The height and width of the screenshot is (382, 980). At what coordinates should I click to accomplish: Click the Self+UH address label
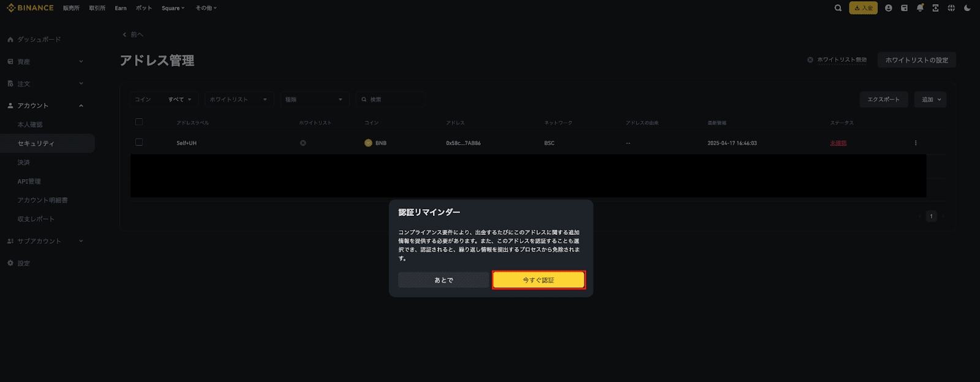(186, 143)
